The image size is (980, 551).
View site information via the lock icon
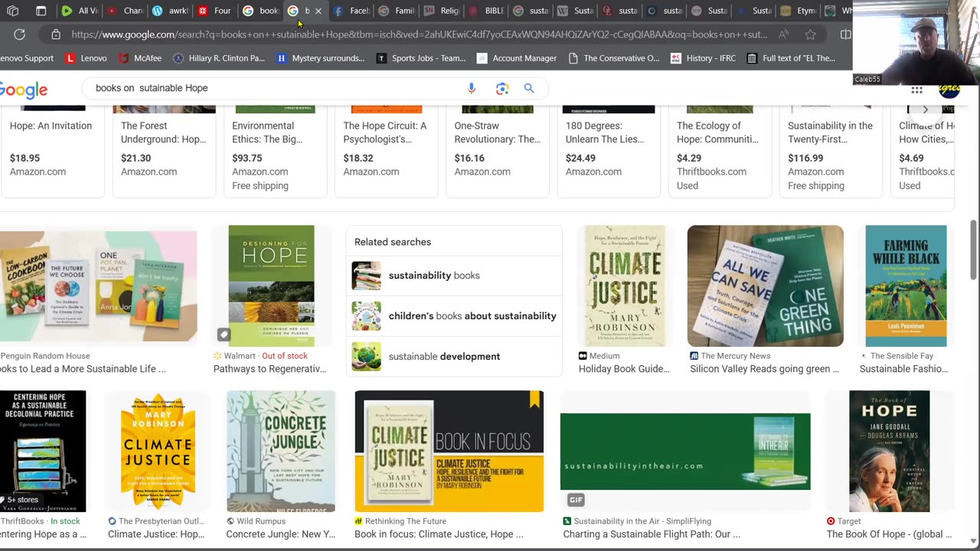(x=56, y=34)
